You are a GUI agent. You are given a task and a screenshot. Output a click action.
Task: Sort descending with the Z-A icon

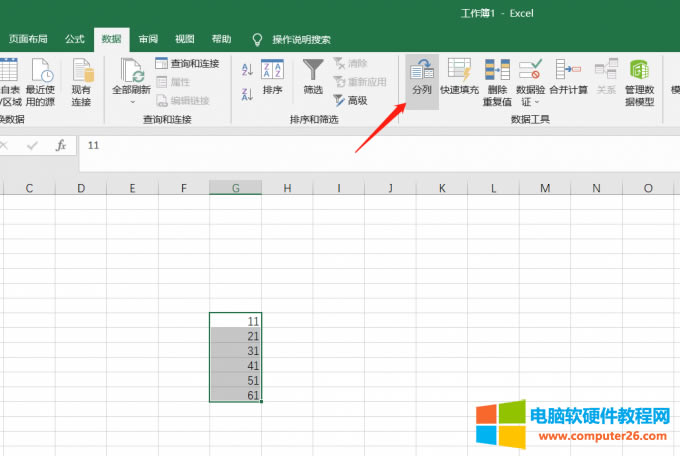tap(247, 93)
